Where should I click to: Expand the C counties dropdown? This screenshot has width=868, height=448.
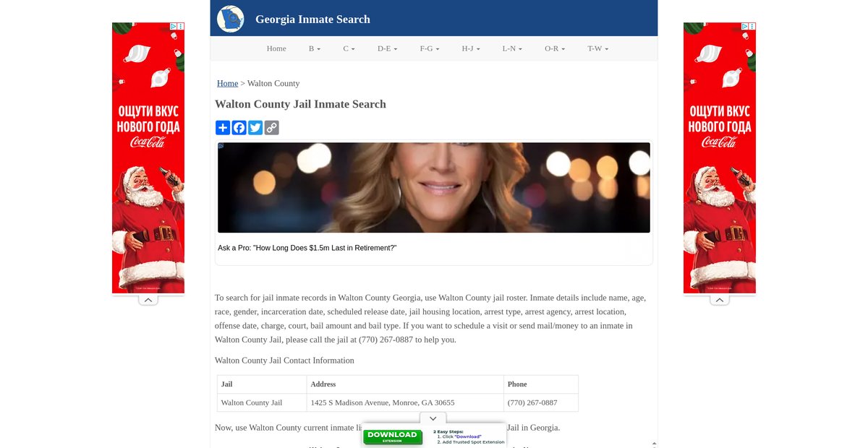pos(349,48)
